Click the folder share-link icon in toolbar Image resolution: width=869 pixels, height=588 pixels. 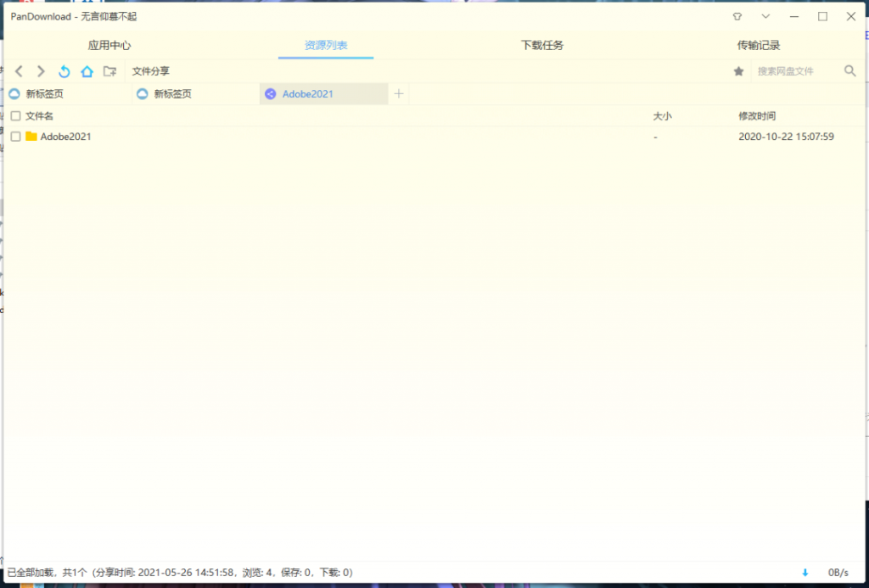[110, 71]
